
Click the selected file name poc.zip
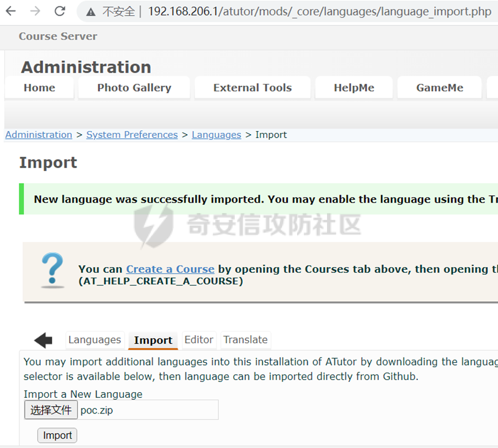pyautogui.click(x=97, y=410)
